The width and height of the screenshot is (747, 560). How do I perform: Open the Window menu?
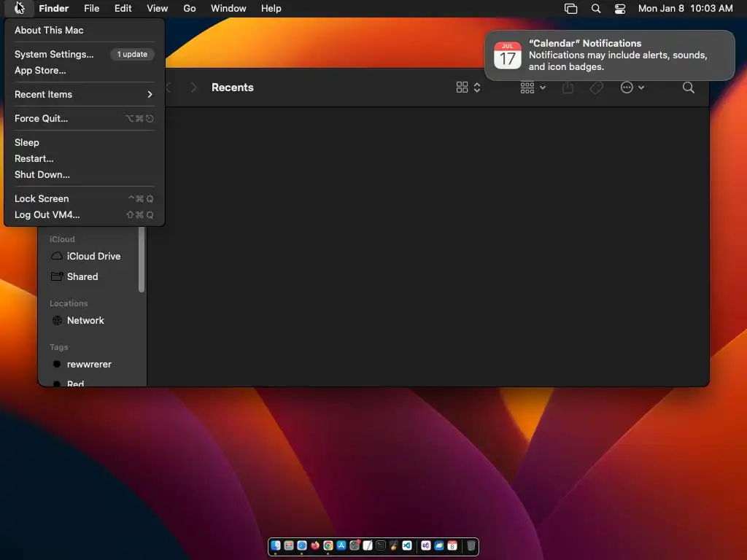(x=228, y=8)
